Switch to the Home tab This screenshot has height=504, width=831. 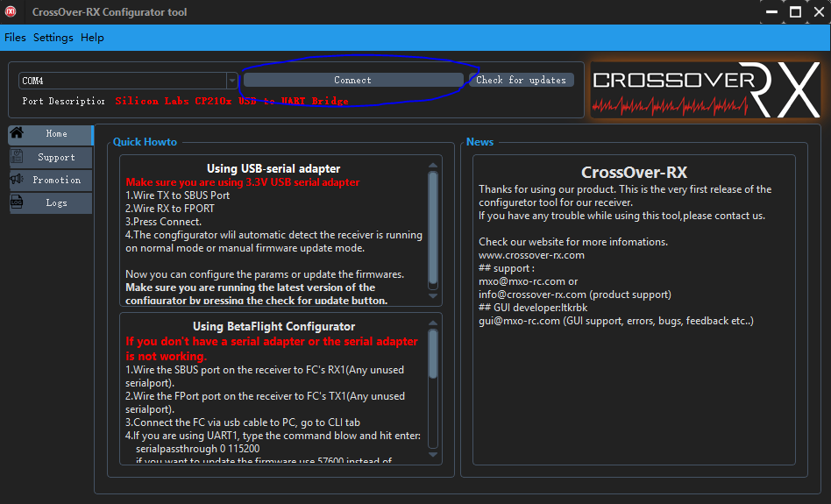(51, 134)
